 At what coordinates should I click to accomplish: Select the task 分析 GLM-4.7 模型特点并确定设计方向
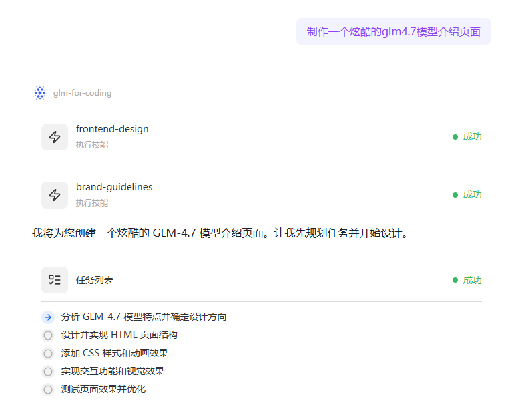pyautogui.click(x=144, y=317)
